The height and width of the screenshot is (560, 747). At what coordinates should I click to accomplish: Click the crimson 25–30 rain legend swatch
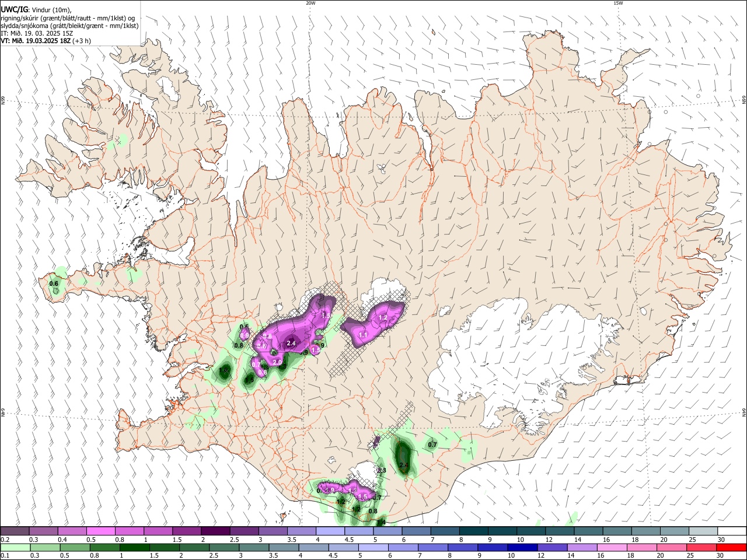(x=701, y=547)
